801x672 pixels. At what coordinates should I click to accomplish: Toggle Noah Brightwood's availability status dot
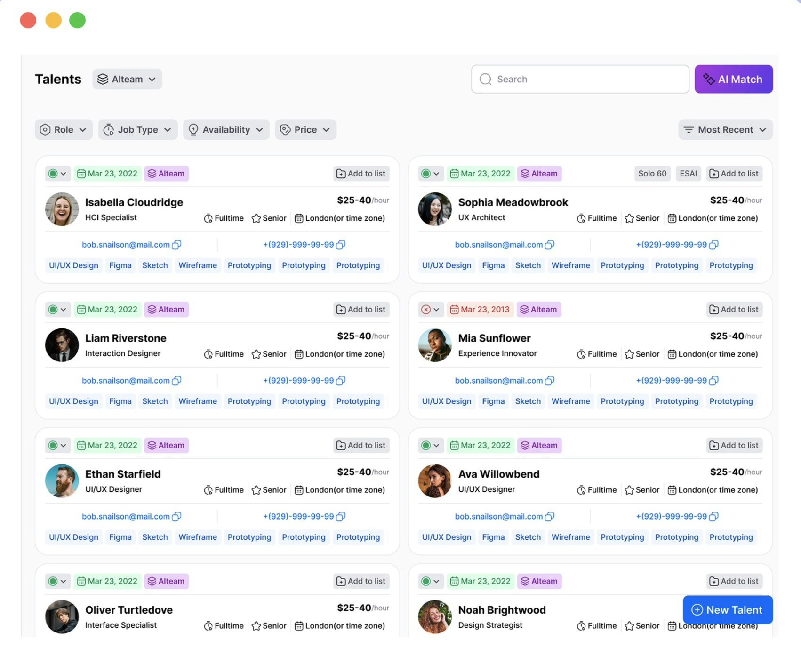pyautogui.click(x=427, y=581)
